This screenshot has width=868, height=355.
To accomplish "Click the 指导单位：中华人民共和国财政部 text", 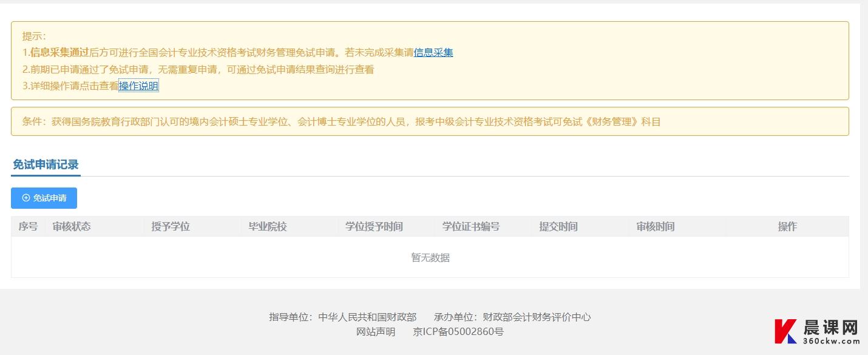I will pyautogui.click(x=343, y=317).
